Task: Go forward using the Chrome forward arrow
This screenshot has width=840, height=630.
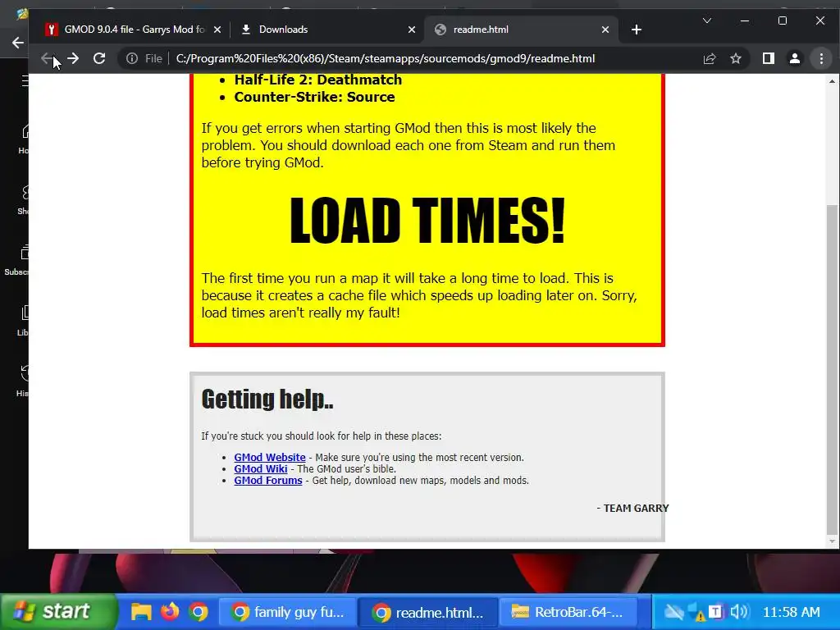Action: tap(73, 58)
